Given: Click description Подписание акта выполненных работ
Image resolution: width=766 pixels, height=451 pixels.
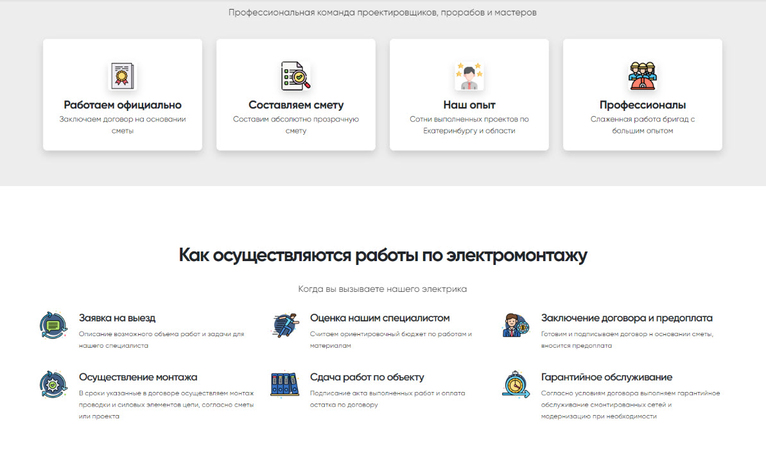Looking at the screenshot, I should pyautogui.click(x=387, y=399).
